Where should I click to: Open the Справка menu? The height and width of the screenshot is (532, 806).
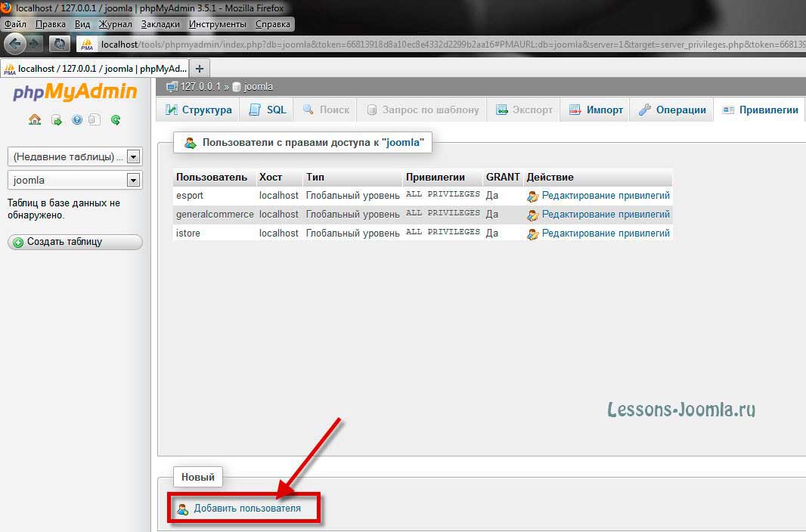pyautogui.click(x=273, y=24)
